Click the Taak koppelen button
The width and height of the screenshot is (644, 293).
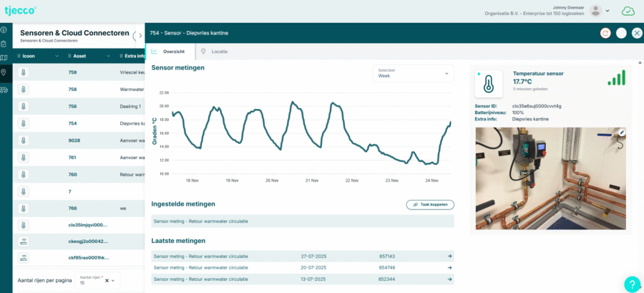pyautogui.click(x=430, y=204)
